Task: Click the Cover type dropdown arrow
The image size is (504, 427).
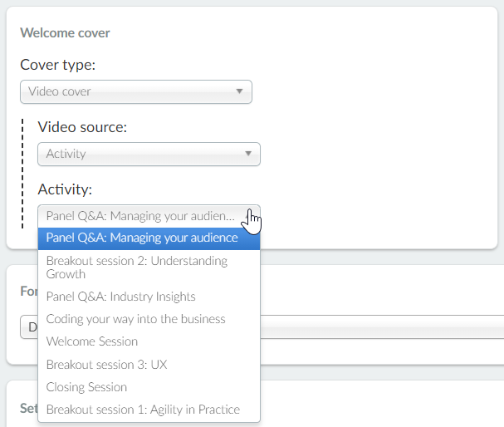Action: pyautogui.click(x=239, y=91)
